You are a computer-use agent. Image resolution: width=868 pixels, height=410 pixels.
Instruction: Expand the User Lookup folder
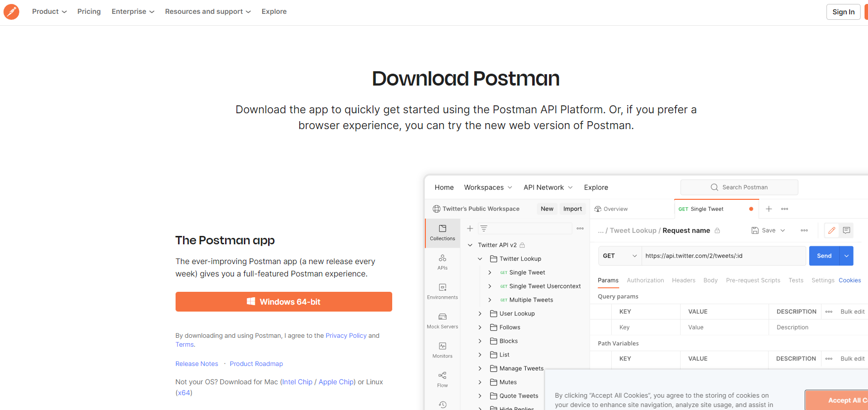(x=480, y=314)
